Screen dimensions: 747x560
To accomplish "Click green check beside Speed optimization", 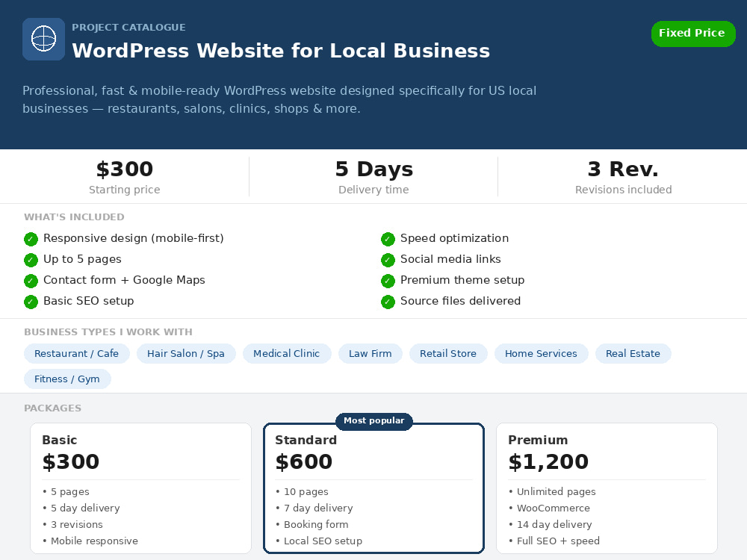I will click(388, 239).
